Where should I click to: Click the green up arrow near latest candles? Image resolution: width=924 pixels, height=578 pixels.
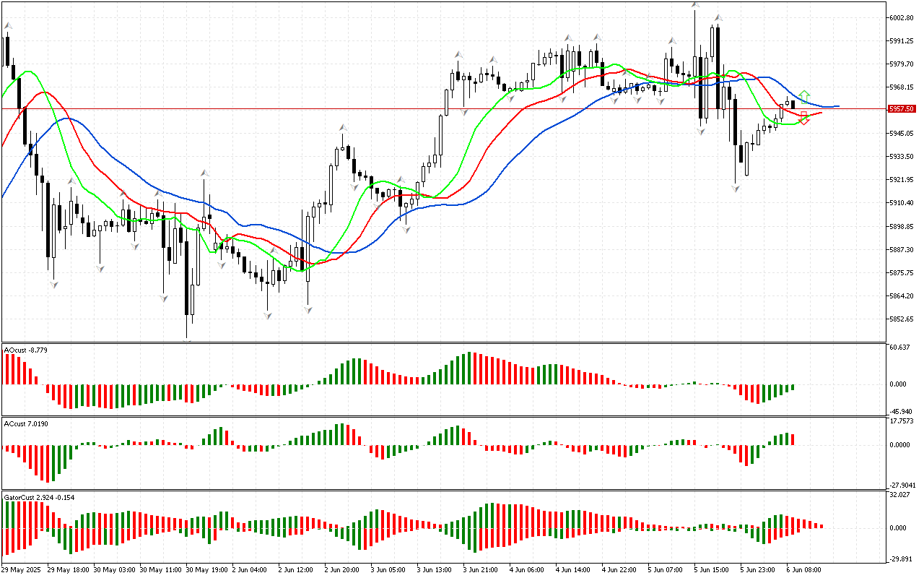[804, 96]
